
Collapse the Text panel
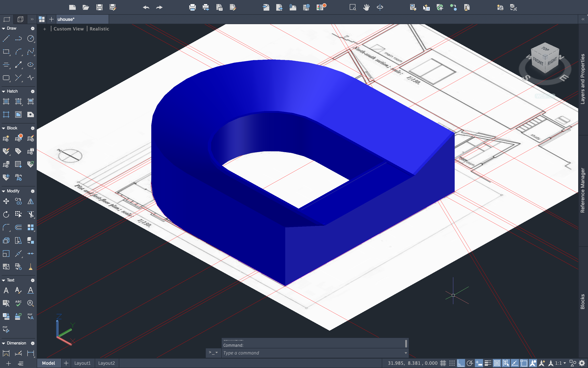(3, 280)
